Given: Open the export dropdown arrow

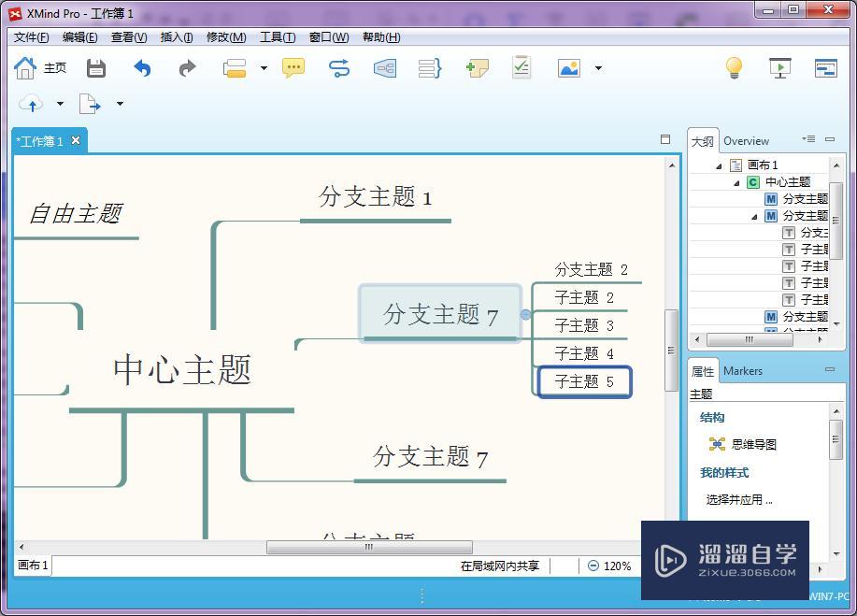Looking at the screenshot, I should (x=120, y=104).
